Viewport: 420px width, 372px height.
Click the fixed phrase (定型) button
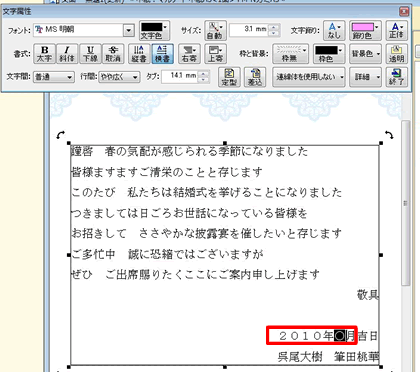[229, 77]
